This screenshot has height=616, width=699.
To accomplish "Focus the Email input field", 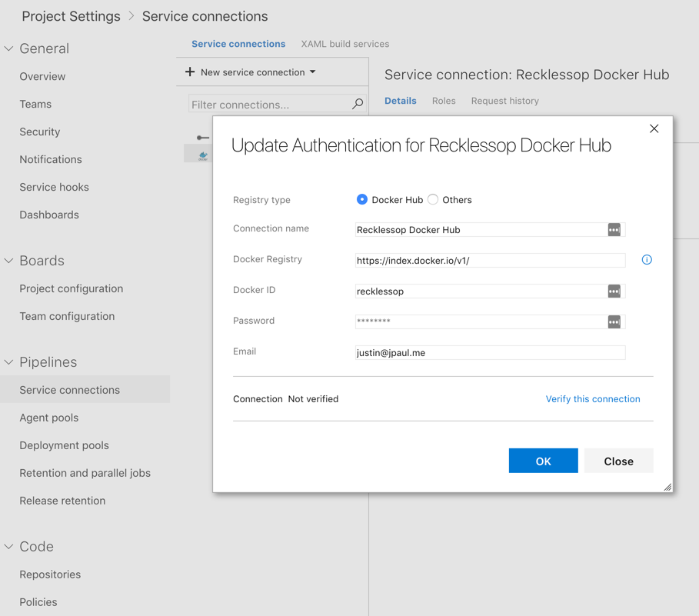I will tap(491, 353).
